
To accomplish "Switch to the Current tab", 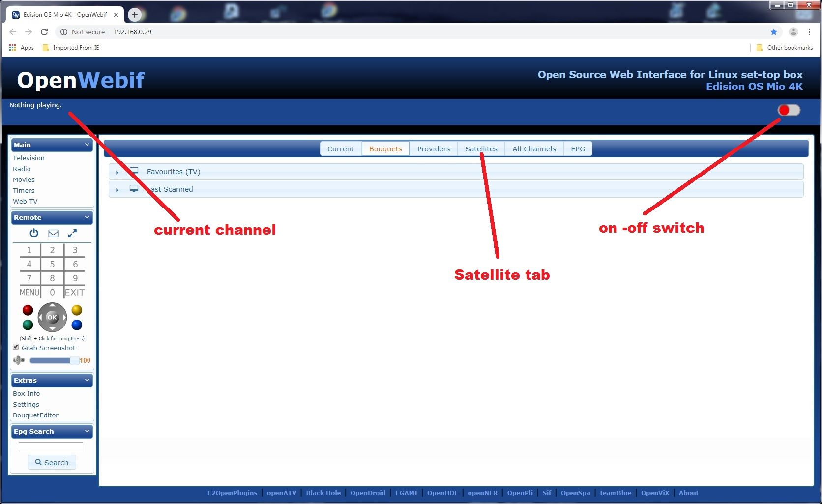I will pos(341,149).
